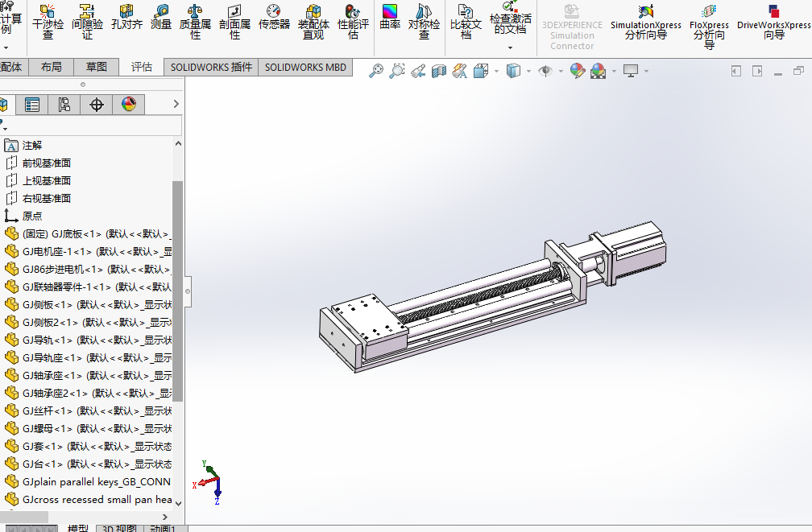Switch to SOLIDWORKS MBD tab
The image size is (812, 532).
pos(305,67)
